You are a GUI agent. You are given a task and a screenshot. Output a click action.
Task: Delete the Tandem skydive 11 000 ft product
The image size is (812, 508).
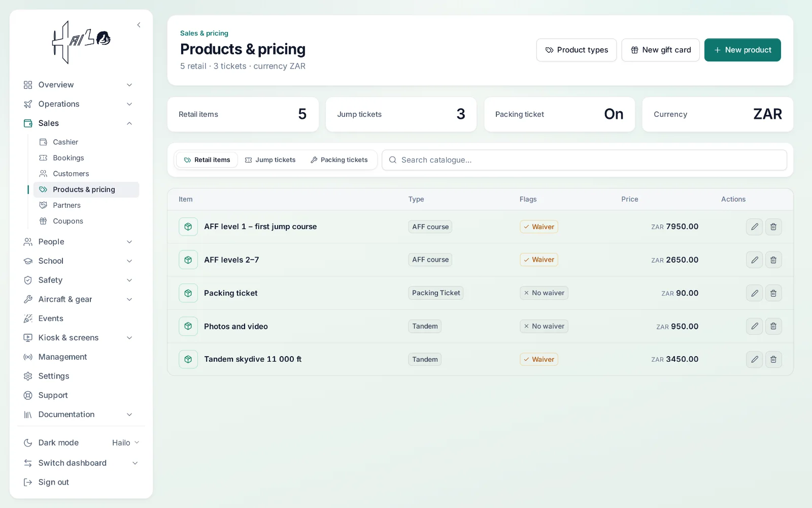click(773, 359)
